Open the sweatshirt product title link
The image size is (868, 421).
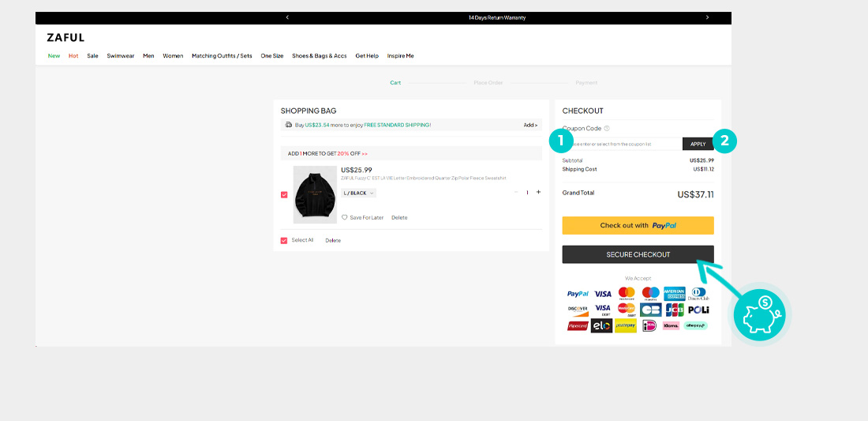[424, 179]
